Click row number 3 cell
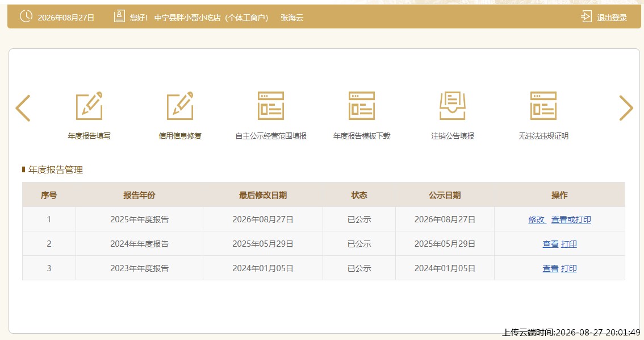644x340 pixels. click(49, 268)
